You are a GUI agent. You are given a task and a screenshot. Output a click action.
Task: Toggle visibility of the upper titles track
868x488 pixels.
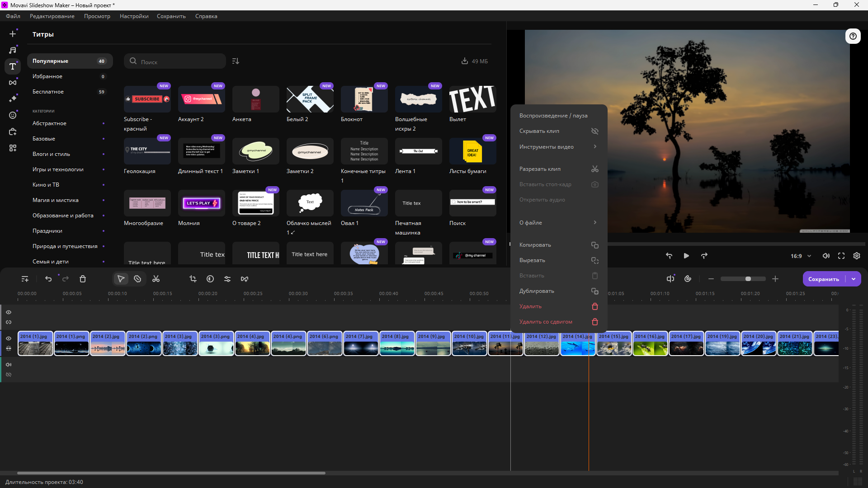coord(9,312)
